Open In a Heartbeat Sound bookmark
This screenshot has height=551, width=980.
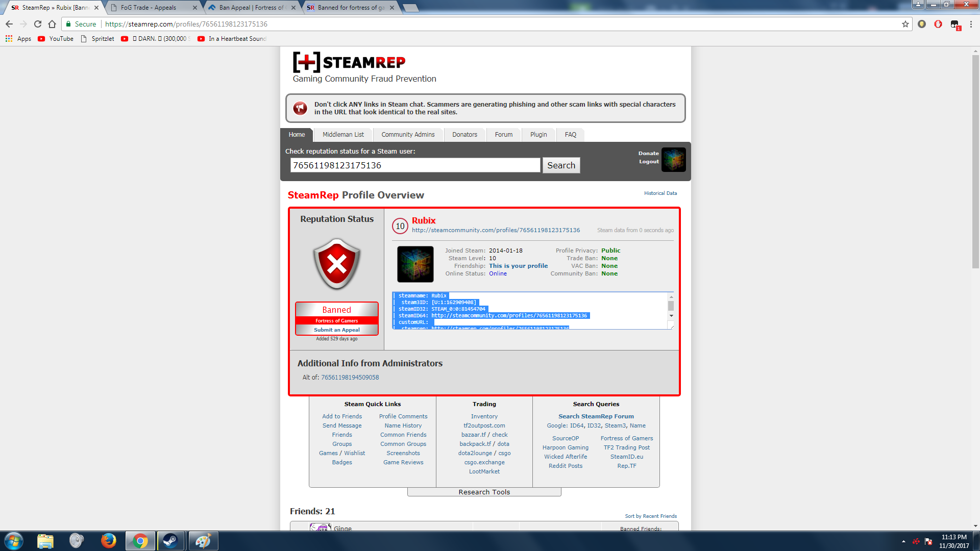coord(232,39)
